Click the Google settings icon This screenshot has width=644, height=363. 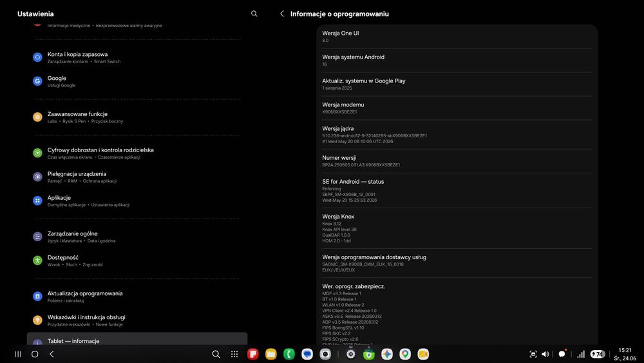(x=37, y=81)
